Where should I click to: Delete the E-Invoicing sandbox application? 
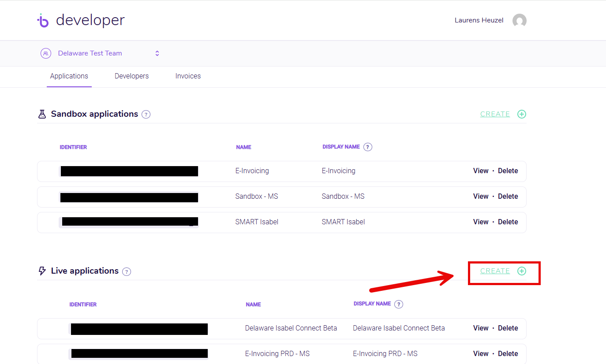508,171
